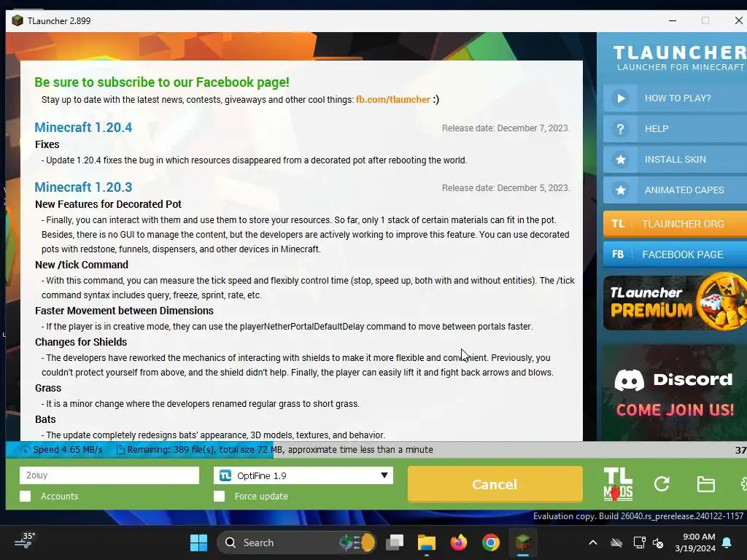Click the download speed indicator icon
Viewport: 747px width, 560px height.
26,449
